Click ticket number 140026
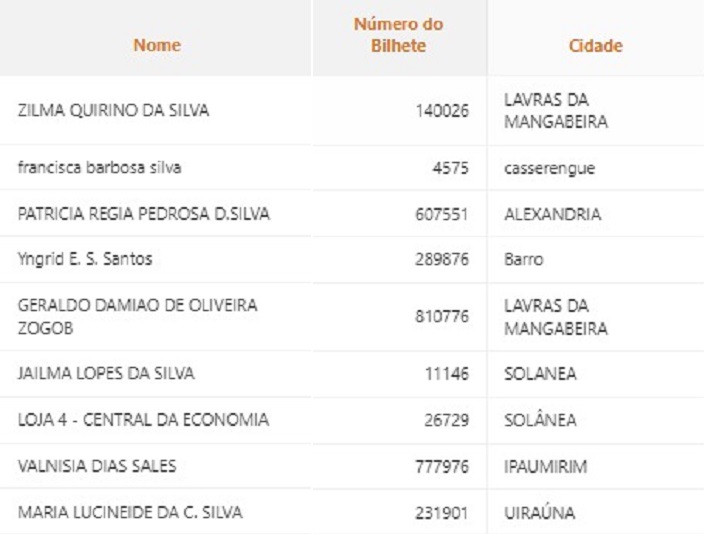Screen dimensions: 704x534 [x=442, y=110]
